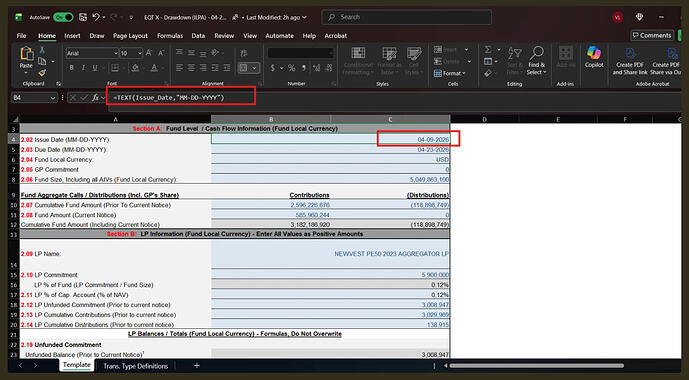
Task: Click Format as Table button
Action: click(x=389, y=61)
